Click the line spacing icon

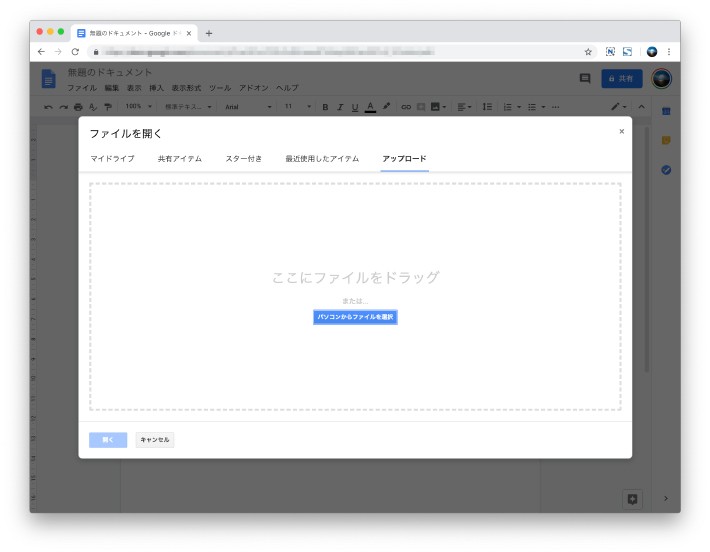(x=487, y=107)
